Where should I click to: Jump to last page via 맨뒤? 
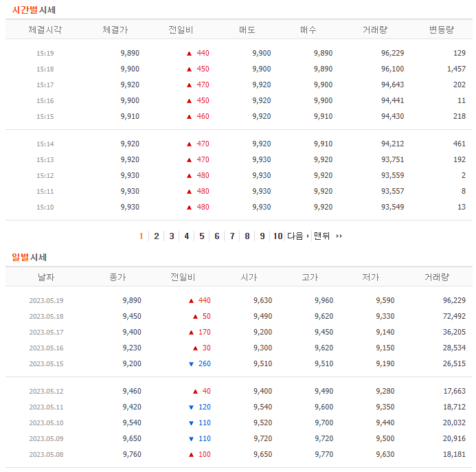[x=328, y=236]
